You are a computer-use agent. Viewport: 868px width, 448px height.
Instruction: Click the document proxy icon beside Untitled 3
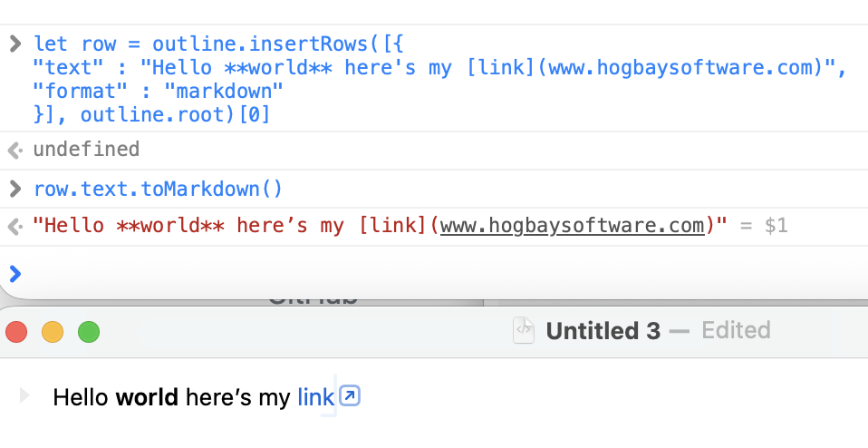click(x=524, y=330)
